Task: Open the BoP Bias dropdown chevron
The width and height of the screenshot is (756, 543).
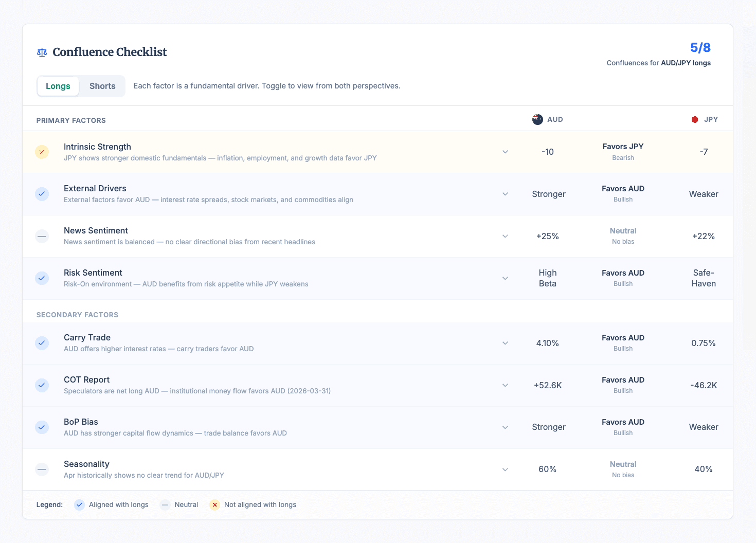Action: (505, 427)
